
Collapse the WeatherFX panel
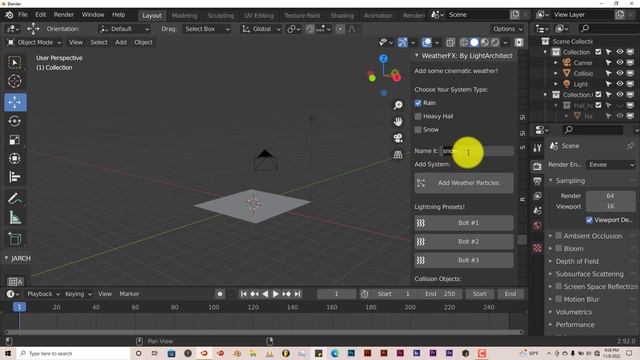416,56
